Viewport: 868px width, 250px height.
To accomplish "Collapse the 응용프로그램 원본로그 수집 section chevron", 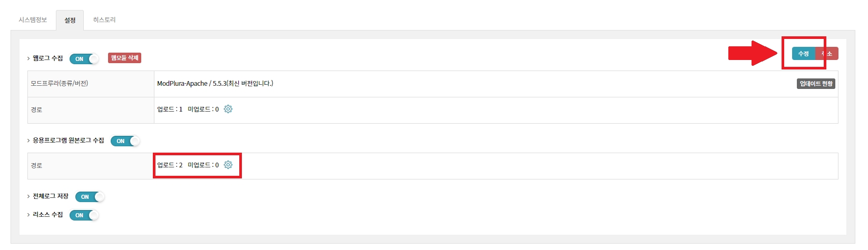I will (28, 141).
